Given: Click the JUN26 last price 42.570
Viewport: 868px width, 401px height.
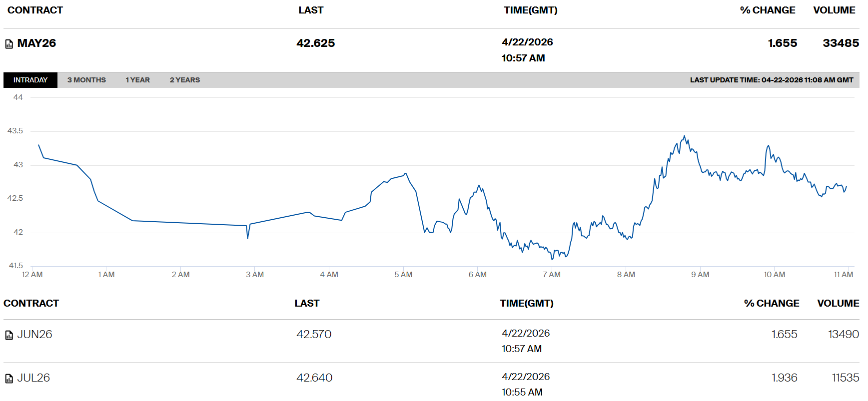Looking at the screenshot, I should (x=314, y=335).
